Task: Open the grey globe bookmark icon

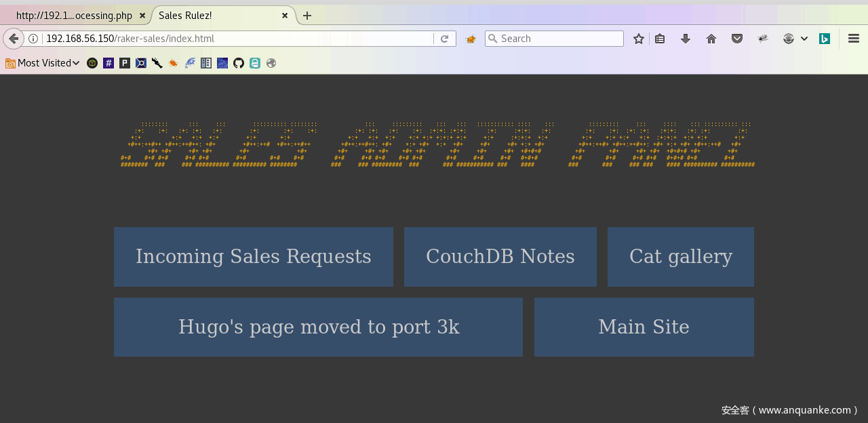Action: [271, 63]
